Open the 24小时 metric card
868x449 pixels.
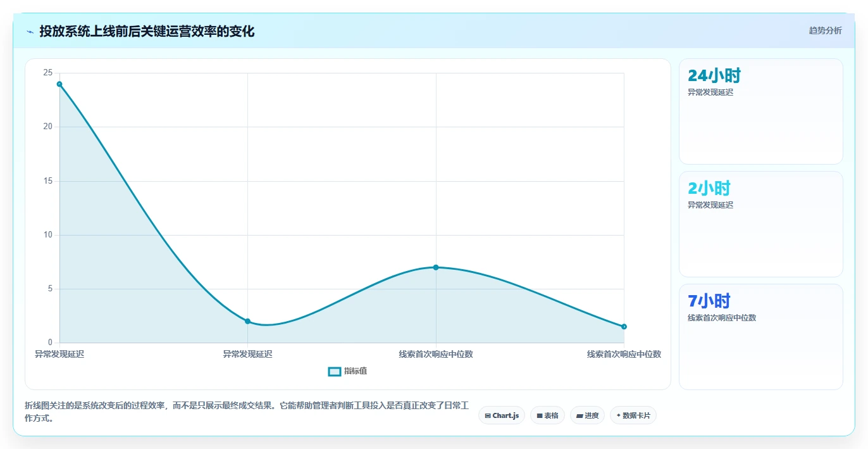[x=760, y=111]
